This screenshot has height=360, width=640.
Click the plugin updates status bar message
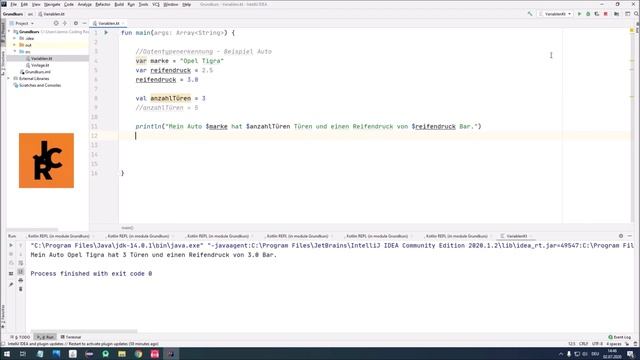pos(83,344)
